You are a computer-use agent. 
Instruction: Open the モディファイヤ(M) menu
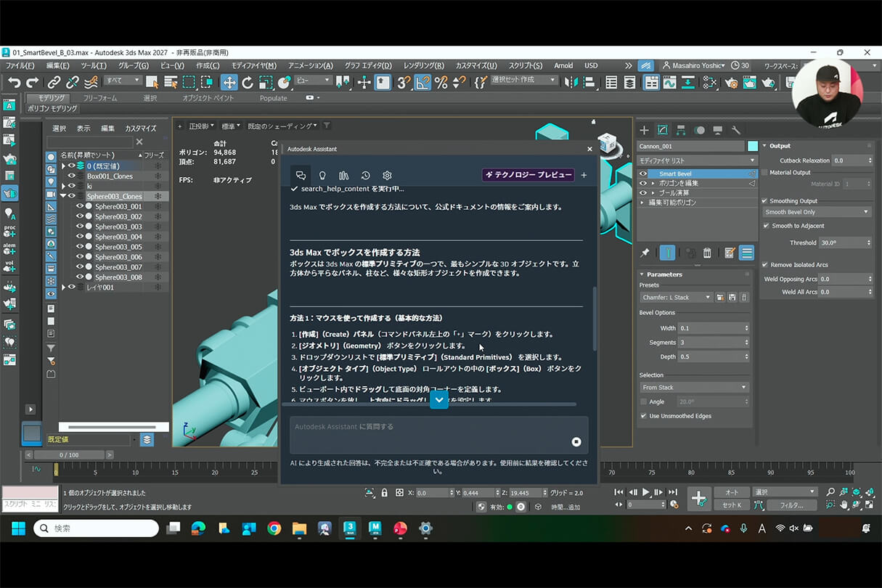[253, 65]
